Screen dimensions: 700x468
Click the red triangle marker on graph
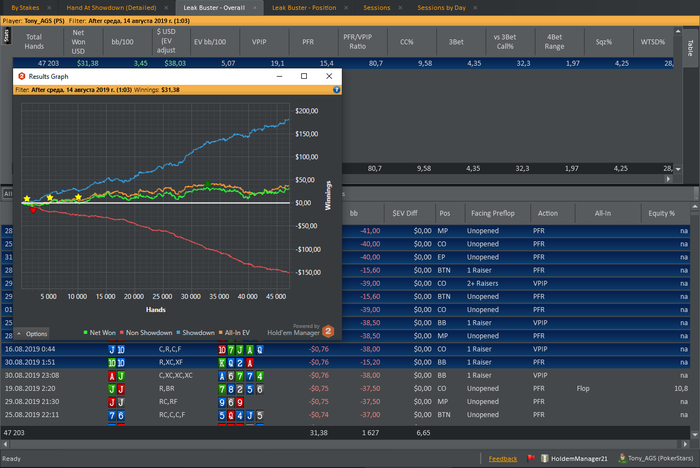tap(33, 210)
